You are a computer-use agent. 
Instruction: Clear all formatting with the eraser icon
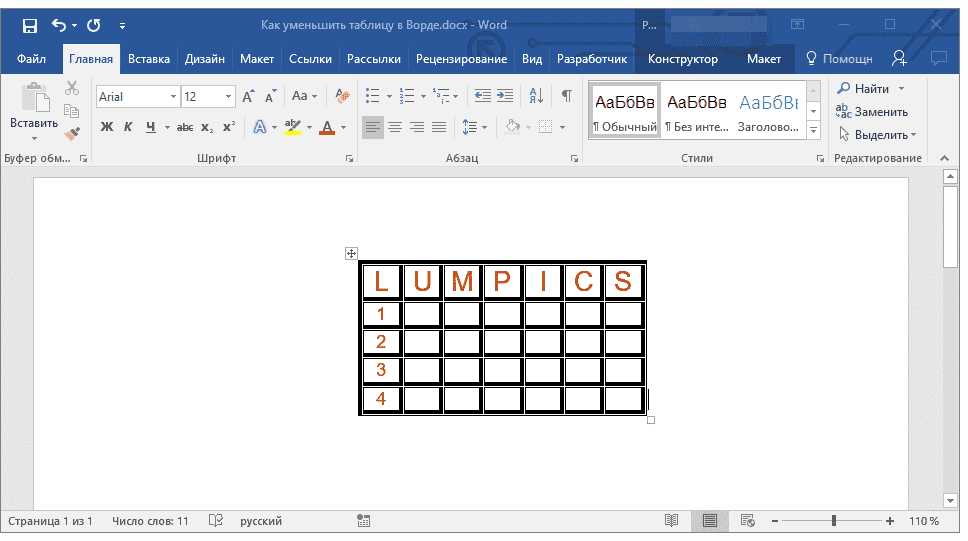coord(343,96)
